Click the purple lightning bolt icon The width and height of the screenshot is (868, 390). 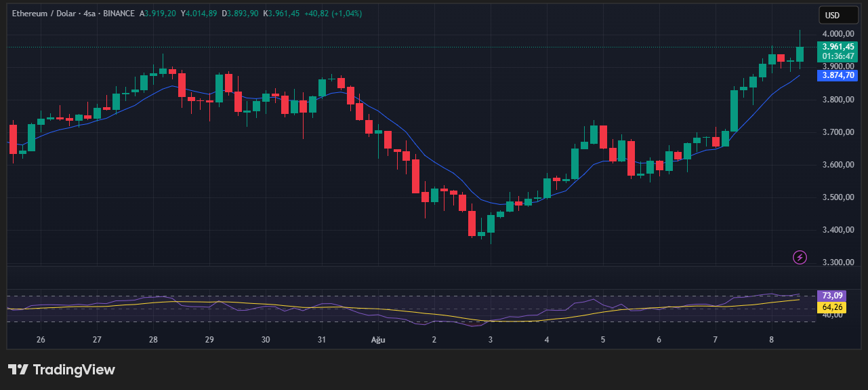pyautogui.click(x=800, y=257)
